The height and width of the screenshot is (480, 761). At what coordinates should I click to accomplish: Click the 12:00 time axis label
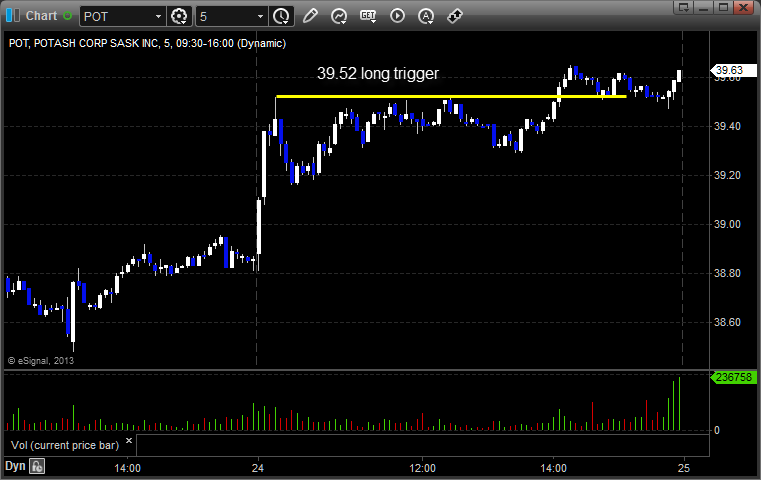(x=422, y=468)
